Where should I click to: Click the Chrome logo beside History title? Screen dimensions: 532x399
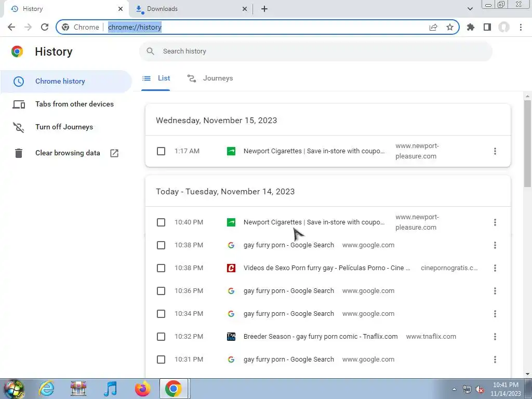tap(17, 51)
